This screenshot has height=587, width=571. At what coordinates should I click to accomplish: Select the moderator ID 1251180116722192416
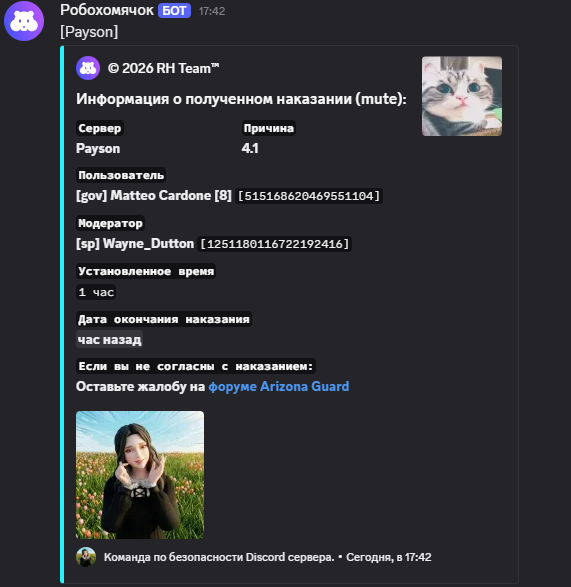(274, 244)
